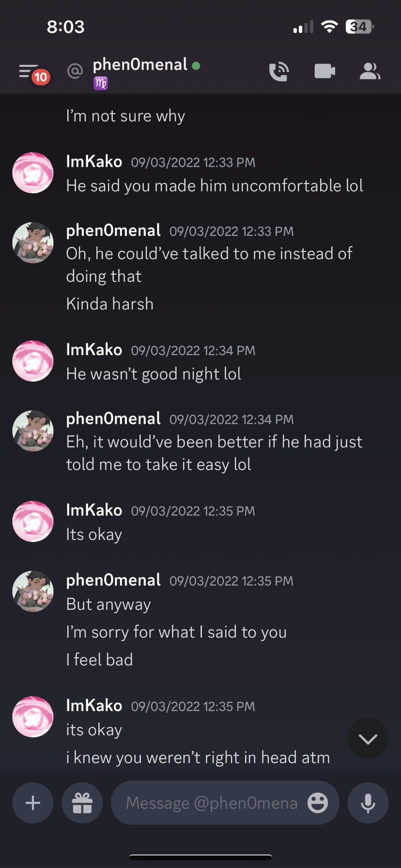
Task: Open the channel list hamburger menu
Action: coord(29,72)
